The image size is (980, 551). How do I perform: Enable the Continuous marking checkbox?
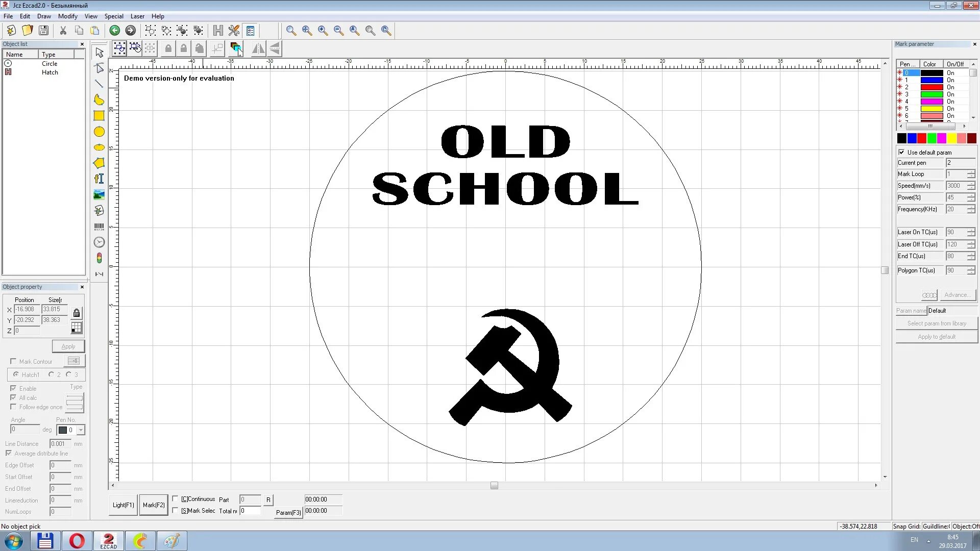[175, 499]
